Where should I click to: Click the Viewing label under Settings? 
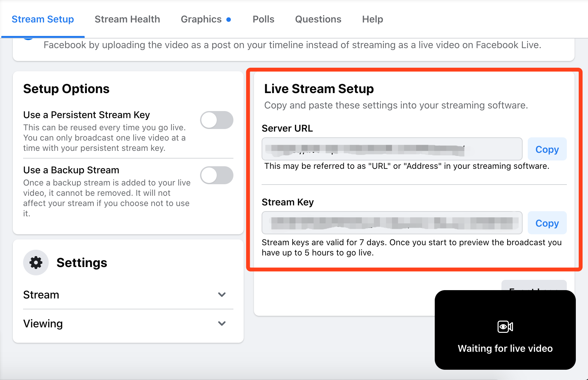(x=43, y=324)
